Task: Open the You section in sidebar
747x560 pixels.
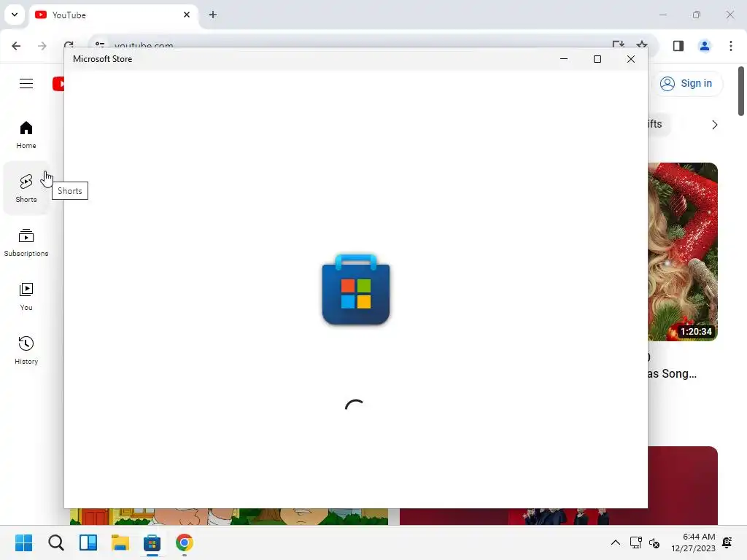Action: [x=26, y=297]
